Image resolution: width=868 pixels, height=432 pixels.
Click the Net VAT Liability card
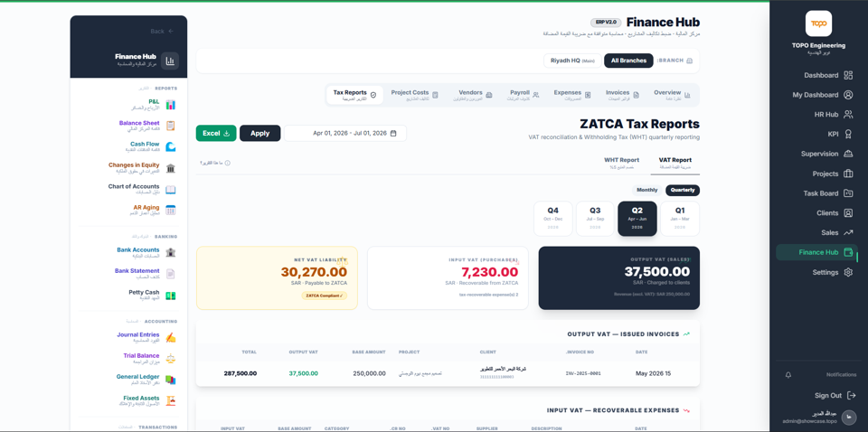click(x=277, y=277)
